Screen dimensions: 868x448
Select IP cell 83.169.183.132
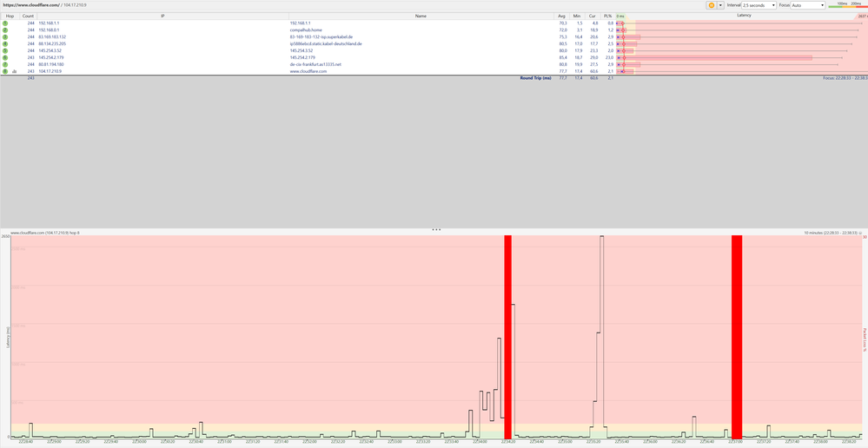click(x=52, y=36)
